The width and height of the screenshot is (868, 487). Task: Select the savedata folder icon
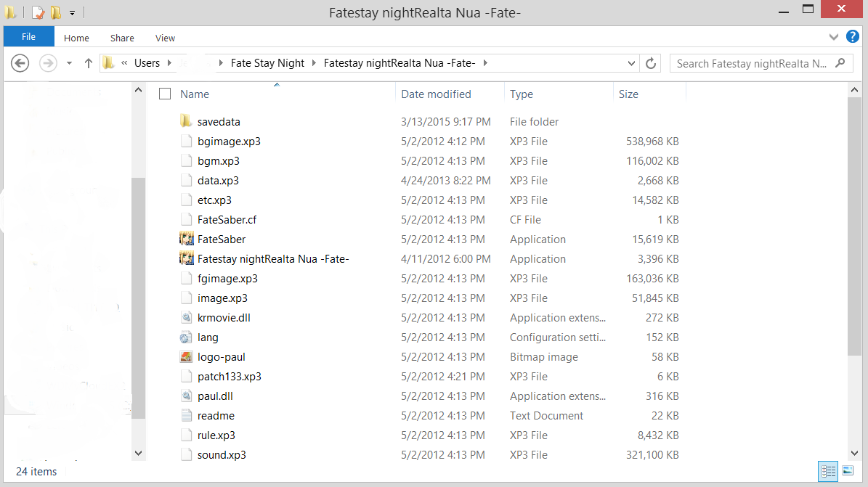click(x=186, y=121)
